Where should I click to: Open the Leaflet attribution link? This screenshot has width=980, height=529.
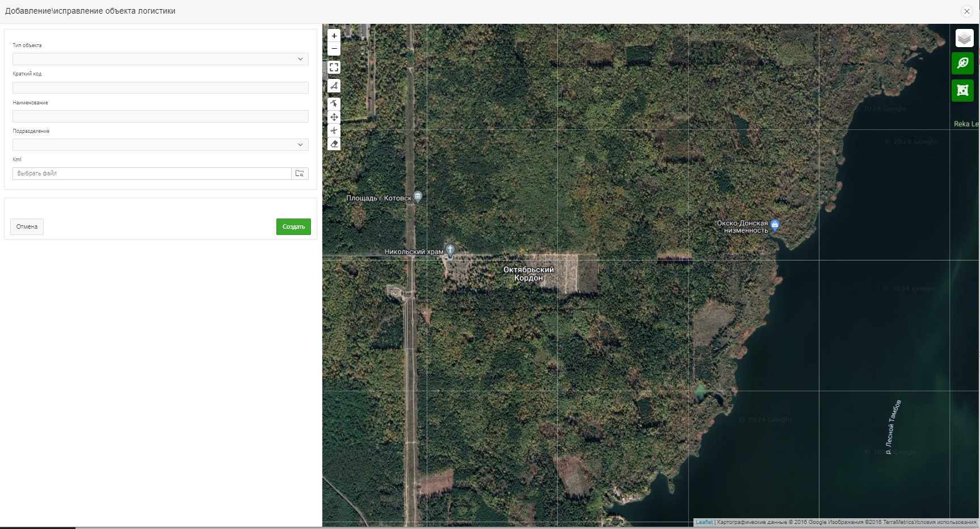(704, 522)
